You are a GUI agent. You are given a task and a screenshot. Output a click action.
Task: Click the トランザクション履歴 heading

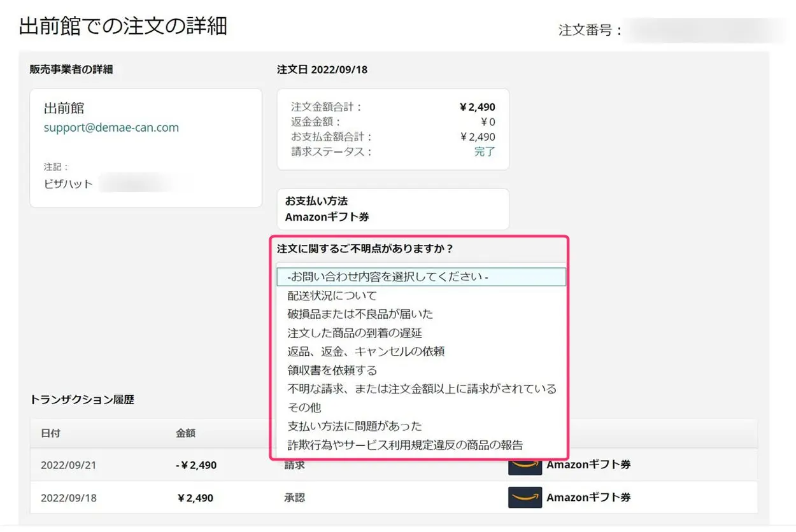pyautogui.click(x=82, y=400)
